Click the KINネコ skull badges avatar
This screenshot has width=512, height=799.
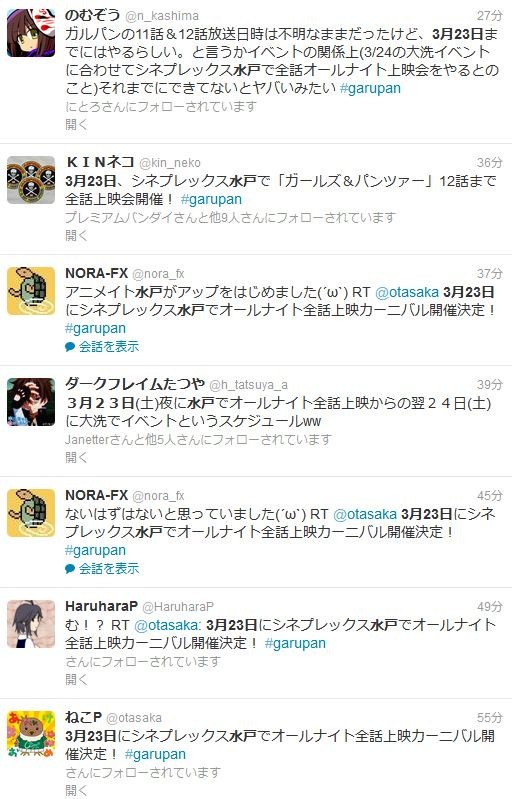(31, 180)
